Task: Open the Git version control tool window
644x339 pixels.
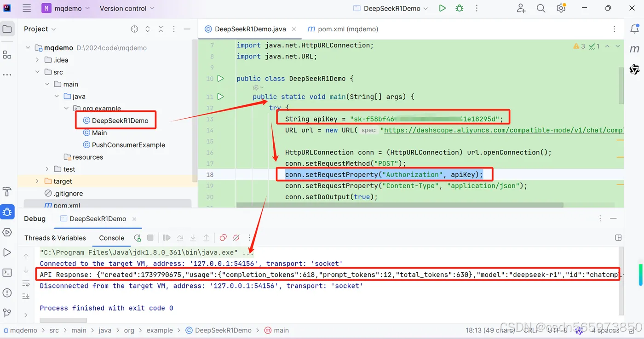Action: (7, 313)
